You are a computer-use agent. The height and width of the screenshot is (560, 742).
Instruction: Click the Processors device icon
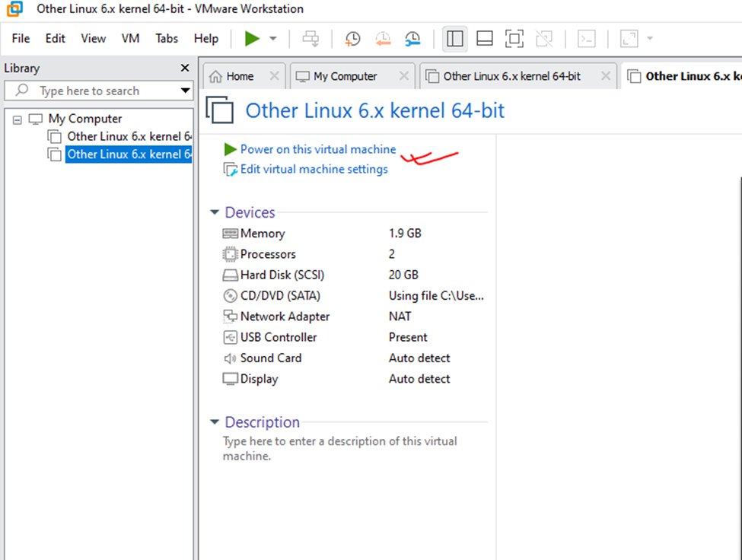click(230, 254)
